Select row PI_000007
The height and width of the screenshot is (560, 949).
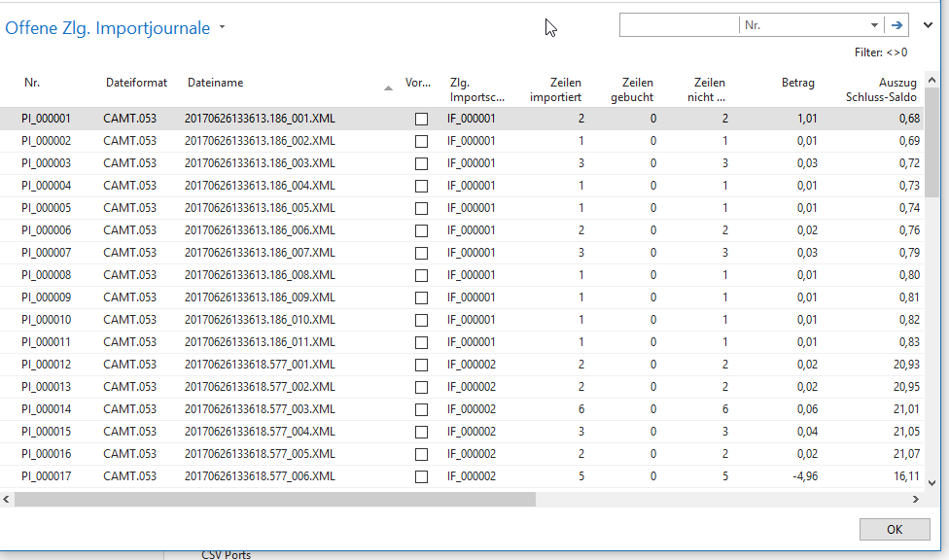point(463,253)
